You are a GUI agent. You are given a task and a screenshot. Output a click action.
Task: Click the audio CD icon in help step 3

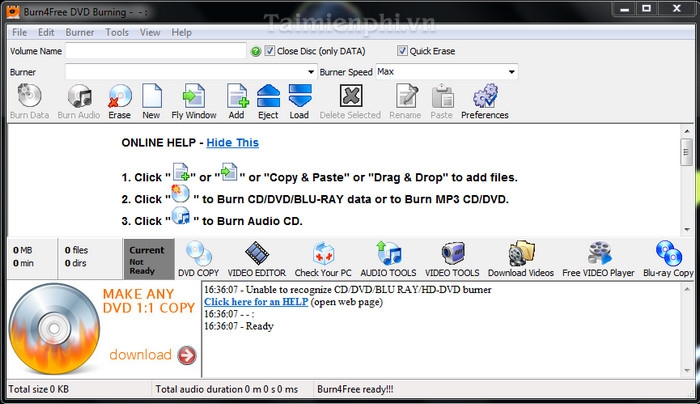(181, 216)
